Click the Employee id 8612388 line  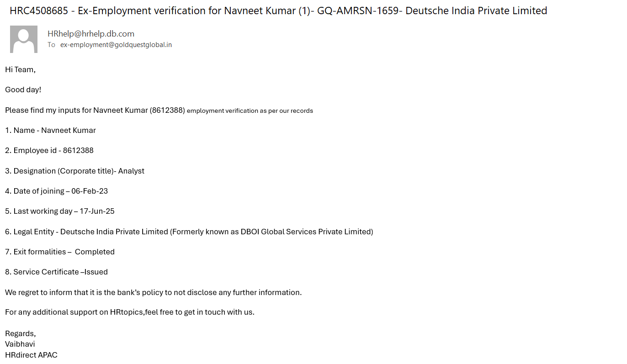49,151
